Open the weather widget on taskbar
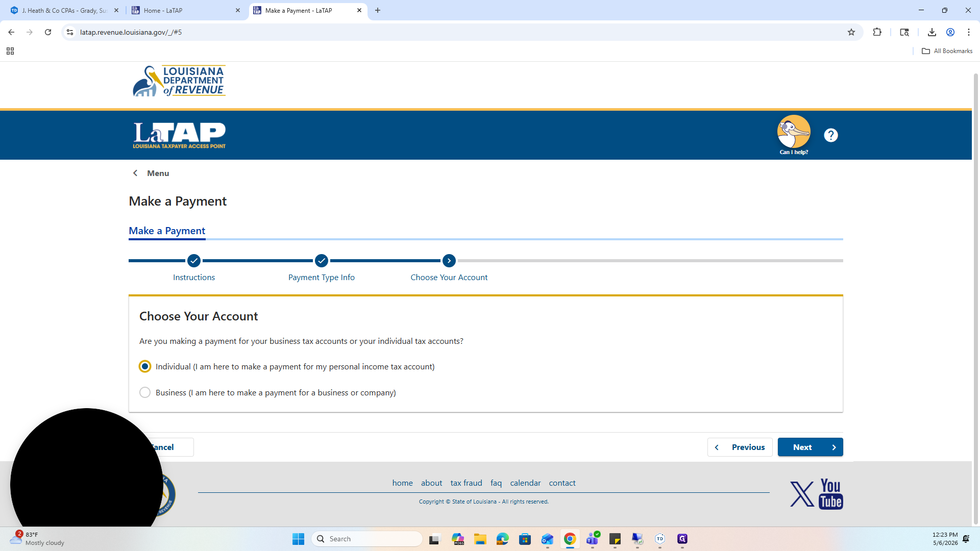 tap(38, 539)
